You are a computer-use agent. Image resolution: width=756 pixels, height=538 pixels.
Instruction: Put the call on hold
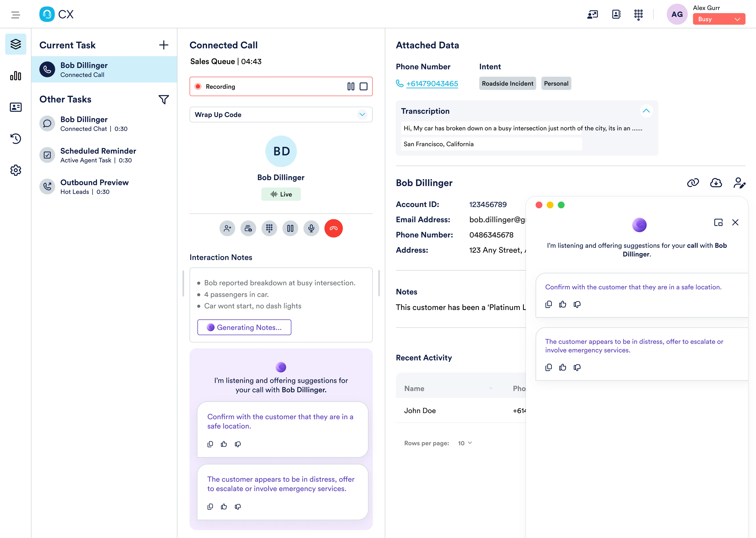pyautogui.click(x=290, y=228)
